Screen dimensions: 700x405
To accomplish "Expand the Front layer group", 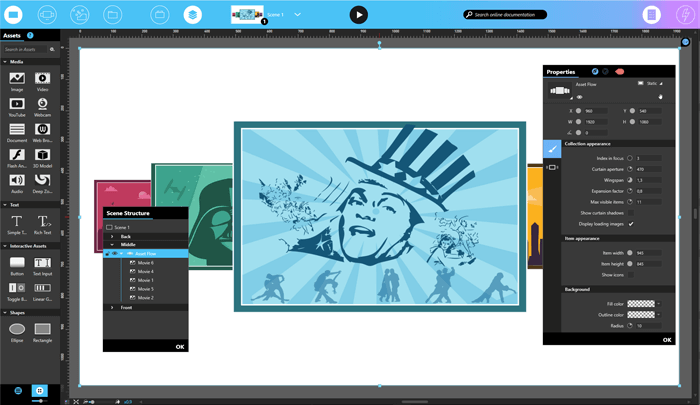I will pyautogui.click(x=112, y=308).
